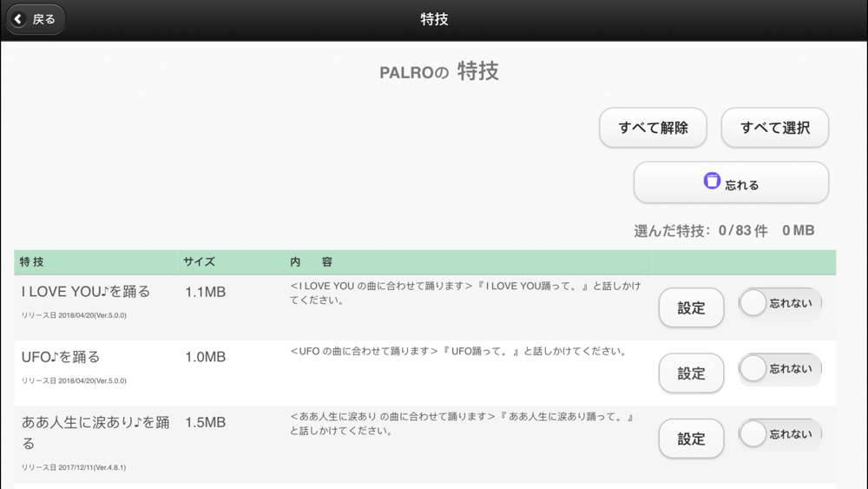The width and height of the screenshot is (868, 489).
Task: Select the UFO♪を踊る skill name
Action: pos(61,357)
